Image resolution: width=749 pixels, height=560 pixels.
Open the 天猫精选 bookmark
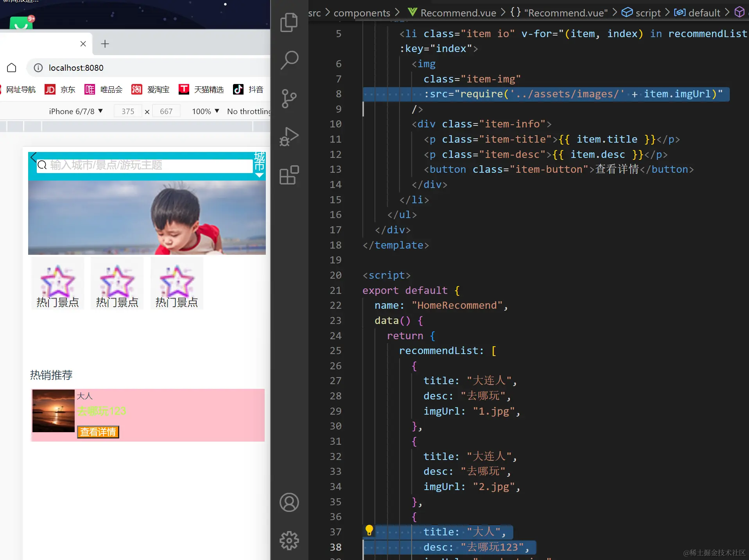tap(201, 89)
